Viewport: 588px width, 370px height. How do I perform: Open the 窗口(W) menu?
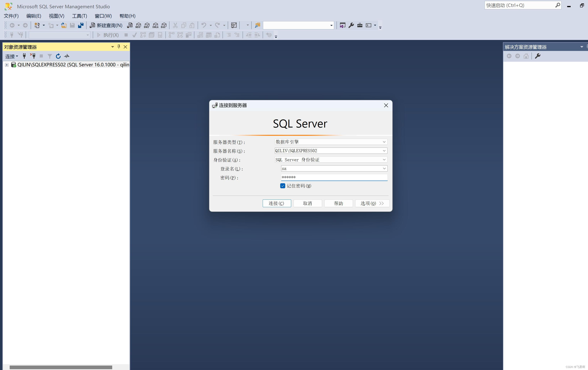click(x=103, y=16)
